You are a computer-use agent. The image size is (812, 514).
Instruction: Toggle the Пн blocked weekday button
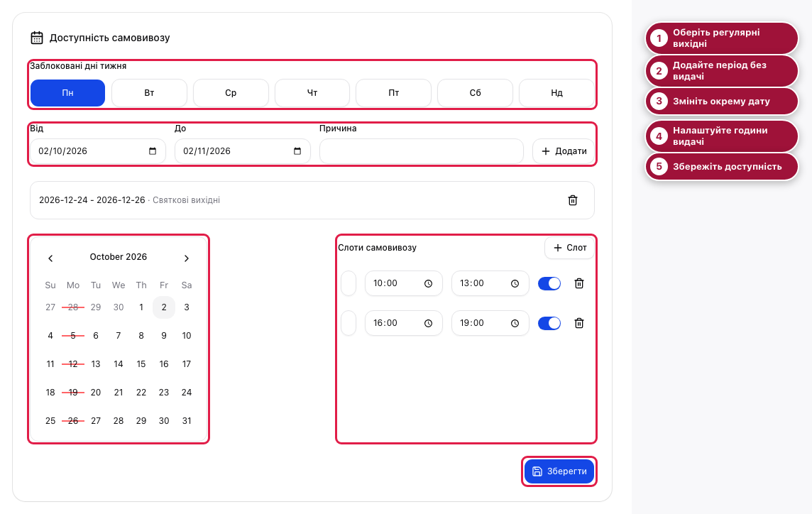[x=68, y=93]
